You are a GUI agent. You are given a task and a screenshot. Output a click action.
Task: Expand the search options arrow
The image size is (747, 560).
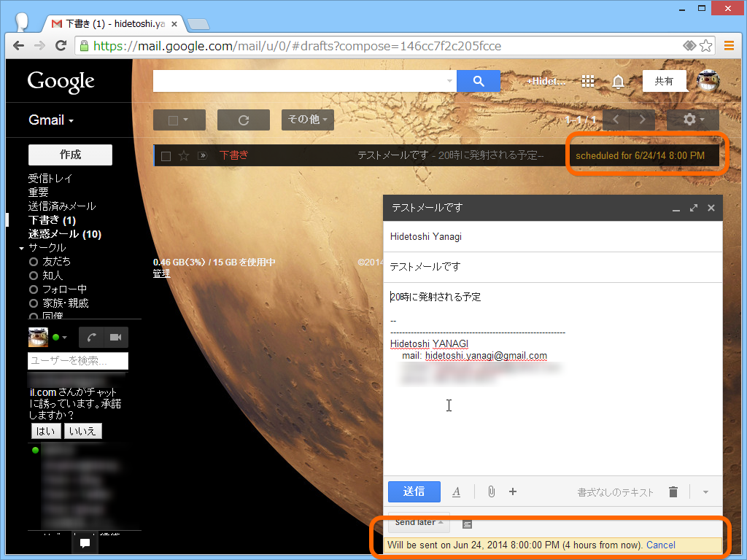click(x=449, y=81)
